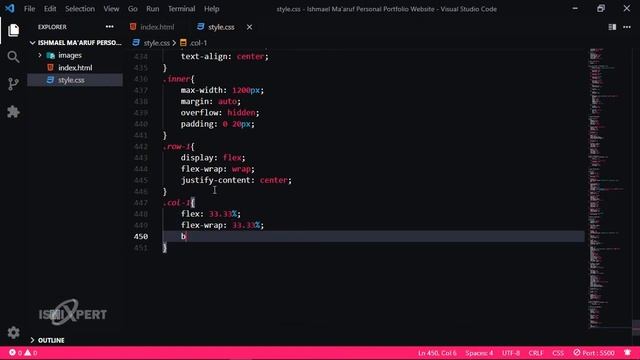Click the overflow: hidden line
The width and height of the screenshot is (640, 360).
coord(220,113)
